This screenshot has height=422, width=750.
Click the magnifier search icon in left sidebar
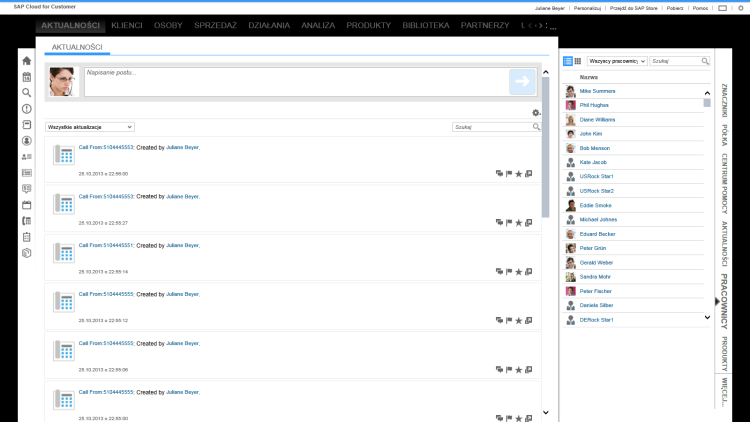coord(27,93)
